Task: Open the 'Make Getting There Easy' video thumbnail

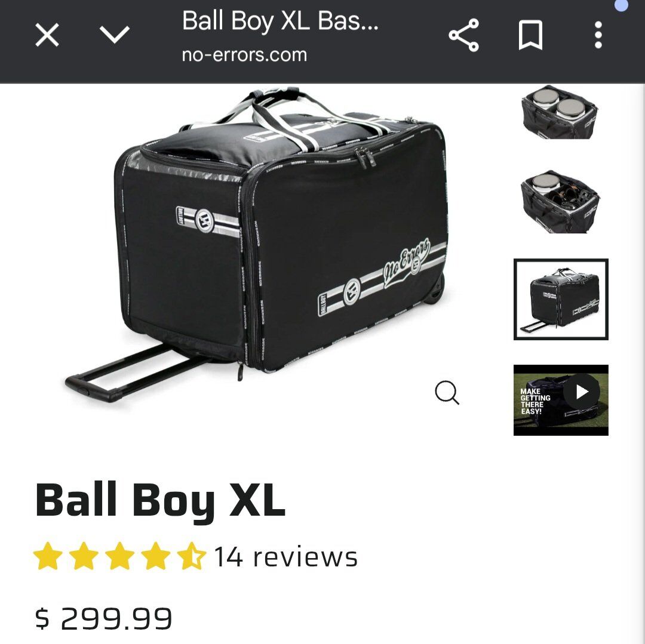Action: 561,400
